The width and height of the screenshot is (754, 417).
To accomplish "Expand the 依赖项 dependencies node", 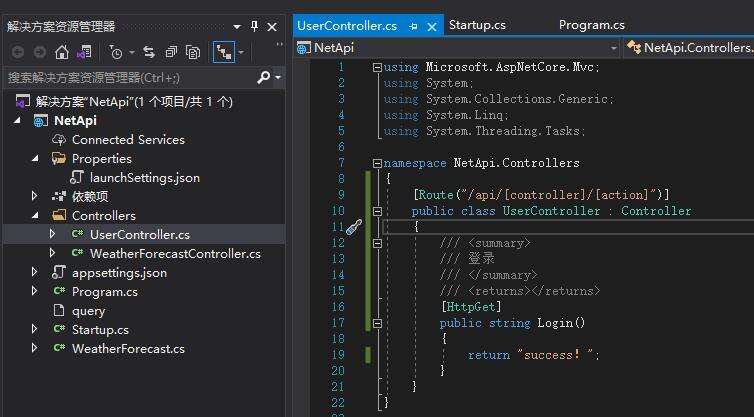I will [34, 196].
